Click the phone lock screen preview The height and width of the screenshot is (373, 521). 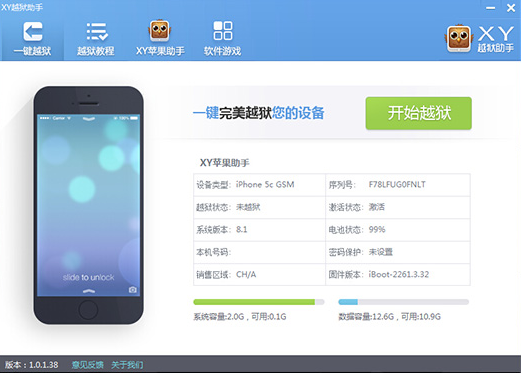click(x=88, y=205)
